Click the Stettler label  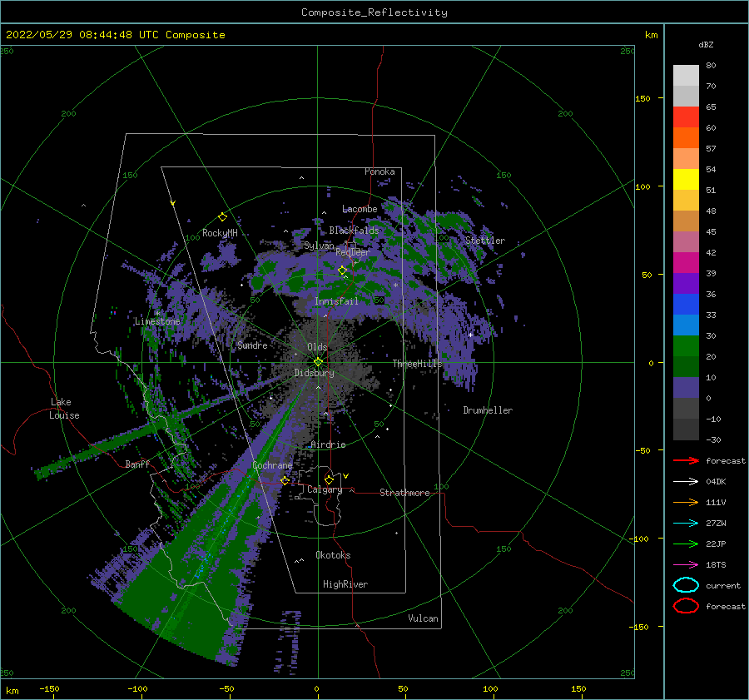pos(485,241)
